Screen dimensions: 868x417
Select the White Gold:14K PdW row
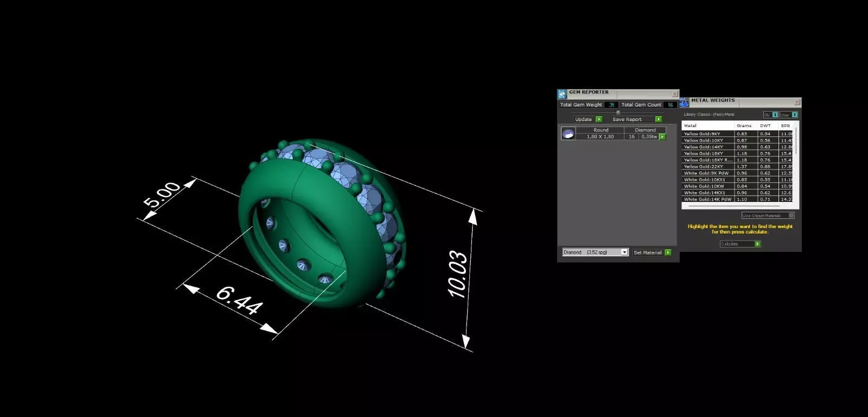point(737,199)
